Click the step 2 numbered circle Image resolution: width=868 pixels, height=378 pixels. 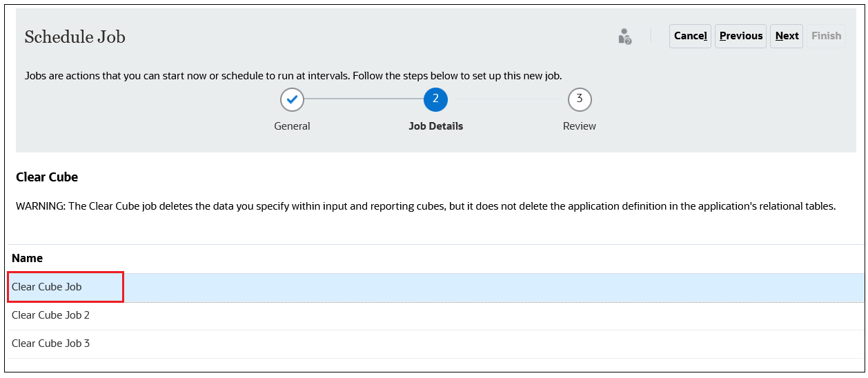(435, 99)
